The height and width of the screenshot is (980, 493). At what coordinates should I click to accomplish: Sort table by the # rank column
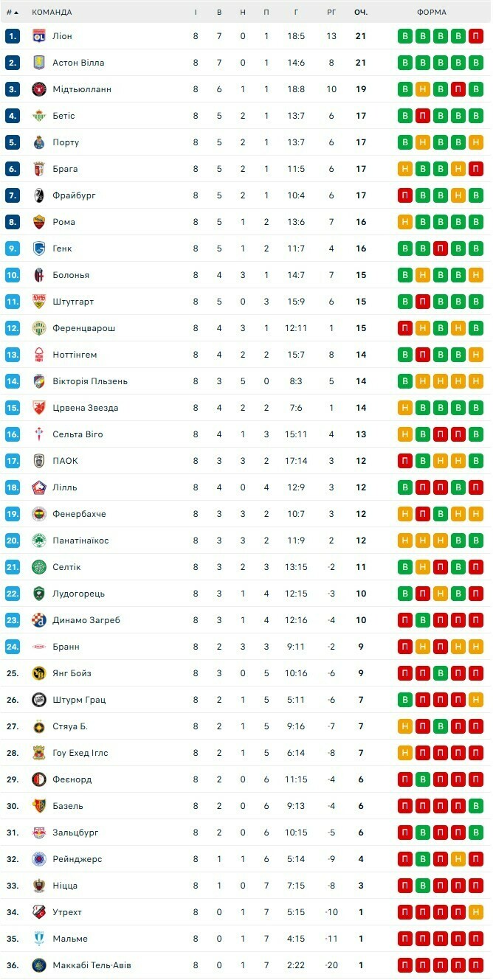[x=12, y=12]
